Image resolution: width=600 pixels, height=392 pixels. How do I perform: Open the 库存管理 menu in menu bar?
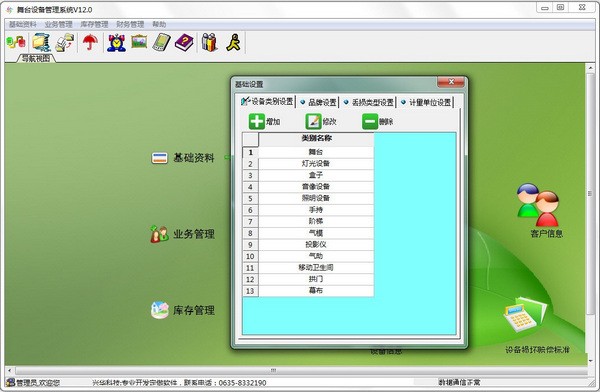(x=94, y=24)
